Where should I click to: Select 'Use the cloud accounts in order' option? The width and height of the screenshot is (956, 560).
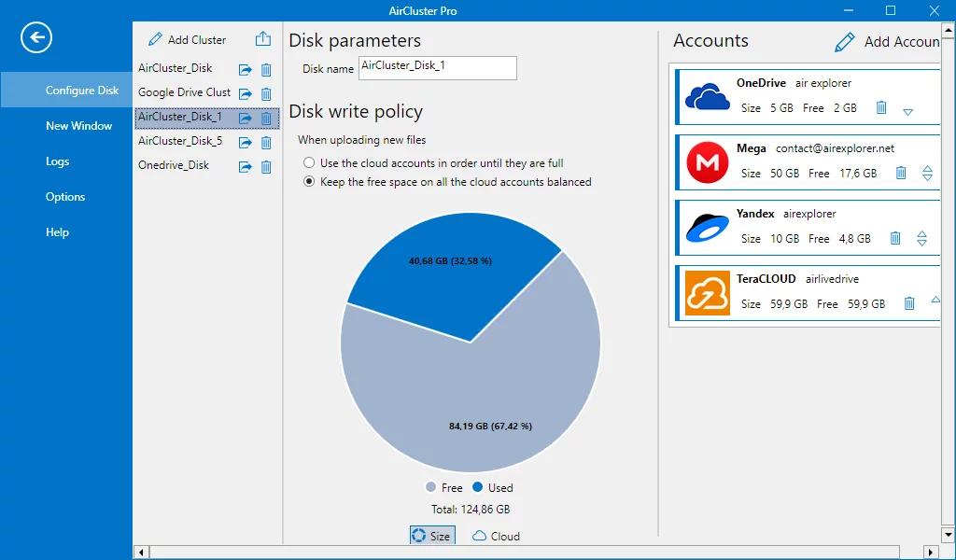pyautogui.click(x=309, y=163)
